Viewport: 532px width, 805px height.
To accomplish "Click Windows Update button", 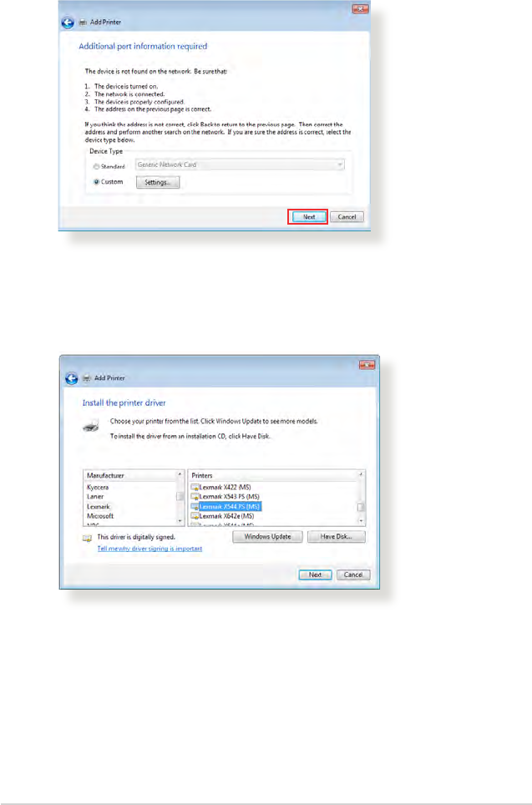I will 267,536.
